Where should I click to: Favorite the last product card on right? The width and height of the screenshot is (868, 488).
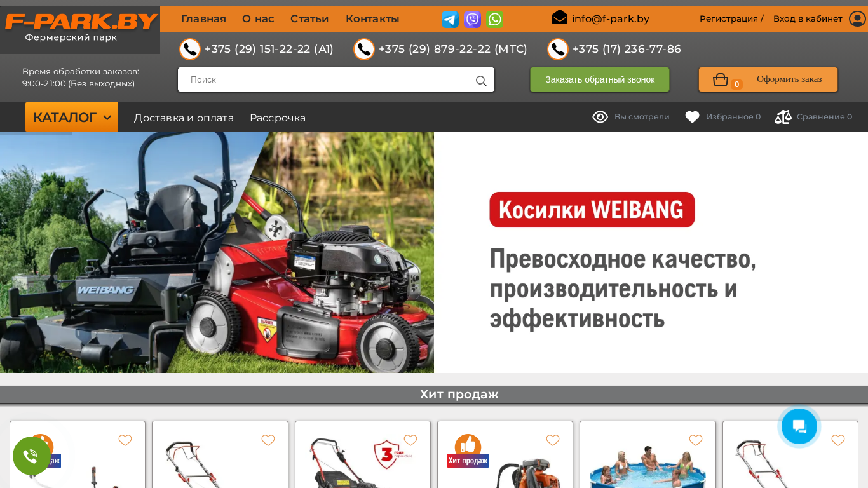pyautogui.click(x=838, y=440)
